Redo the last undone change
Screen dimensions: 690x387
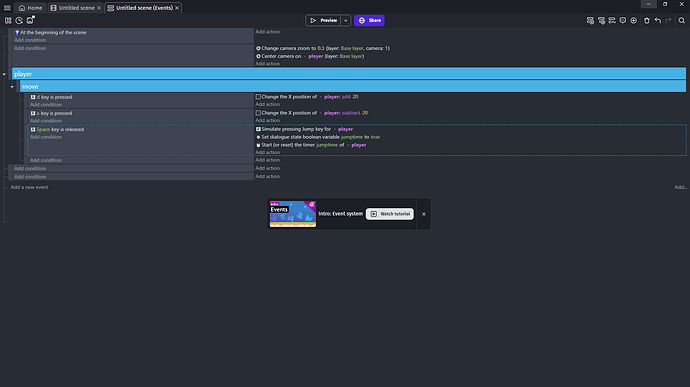pyautogui.click(x=668, y=20)
